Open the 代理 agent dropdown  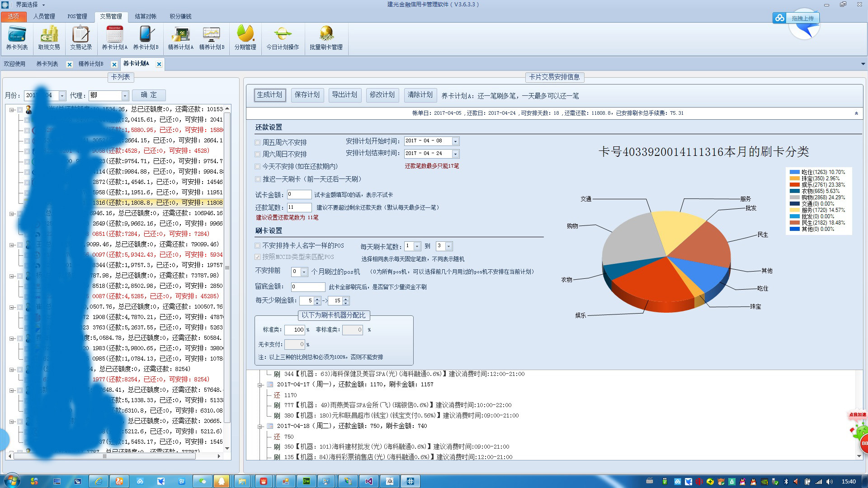tap(125, 96)
